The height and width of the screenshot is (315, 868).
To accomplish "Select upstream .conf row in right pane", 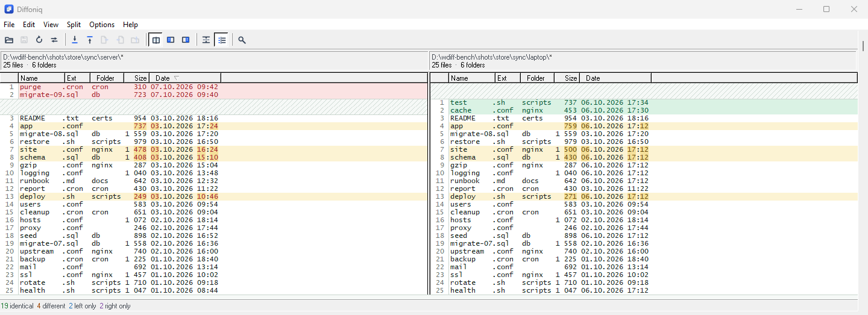I will click(x=644, y=251).
